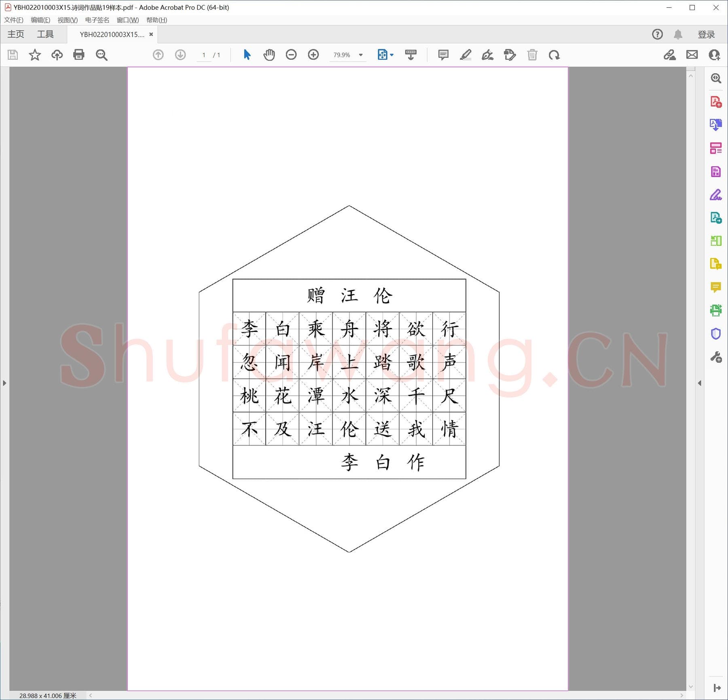Expand the left navigation pane

click(x=4, y=383)
